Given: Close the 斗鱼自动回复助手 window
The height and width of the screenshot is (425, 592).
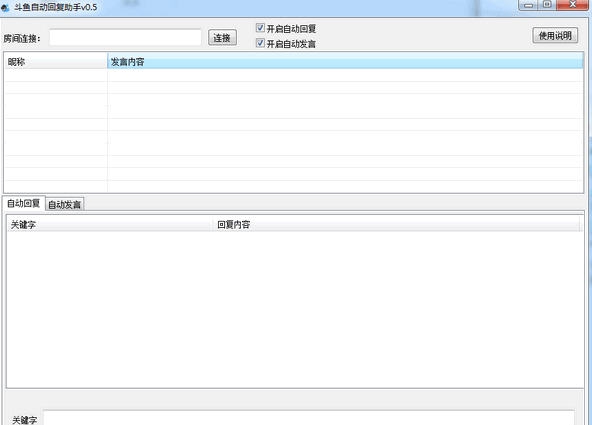Looking at the screenshot, I should [572, 5].
